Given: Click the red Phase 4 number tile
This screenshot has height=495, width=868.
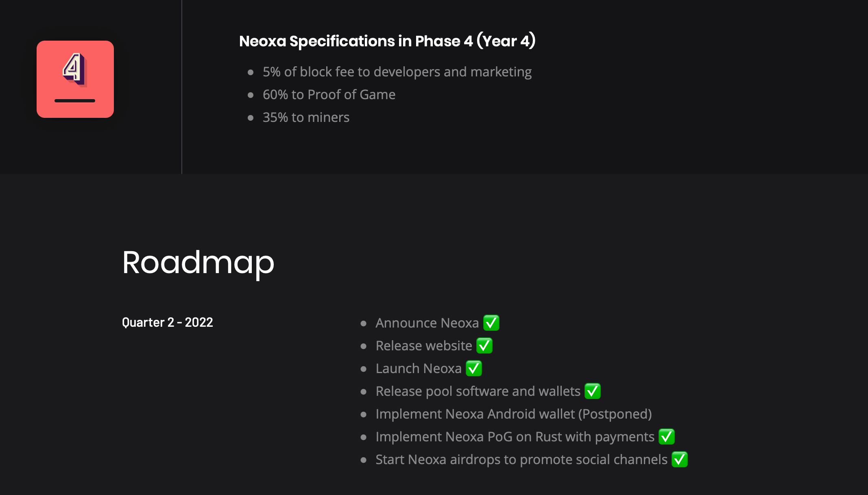Looking at the screenshot, I should 75,79.
